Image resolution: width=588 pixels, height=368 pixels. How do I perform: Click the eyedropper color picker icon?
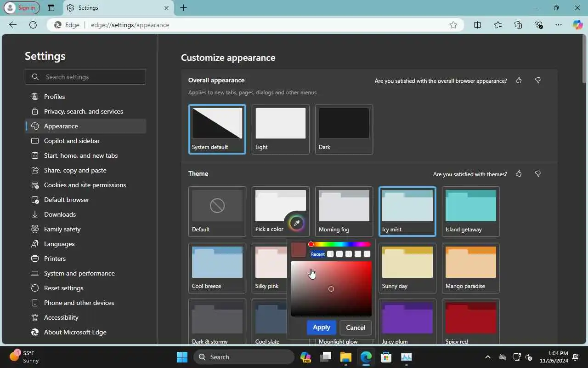click(x=296, y=223)
